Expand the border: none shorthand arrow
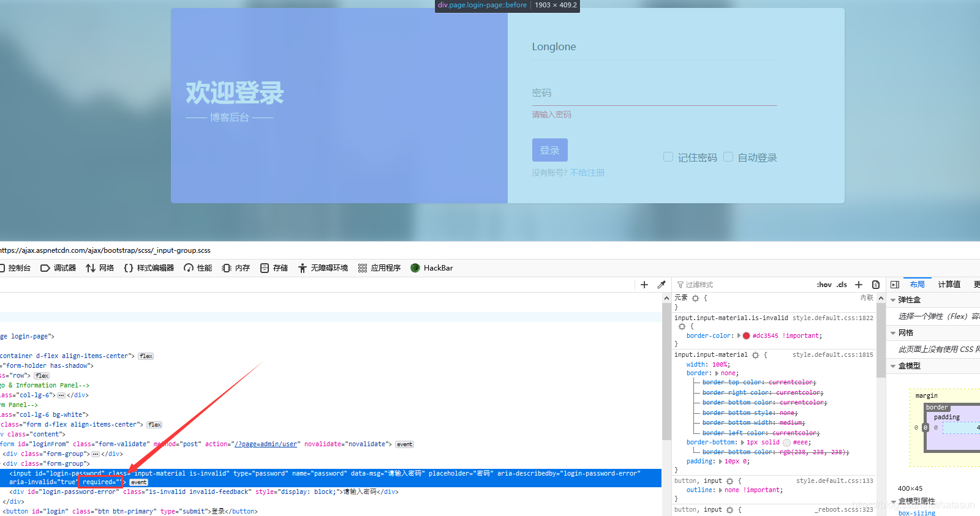980x516 pixels. click(717, 373)
